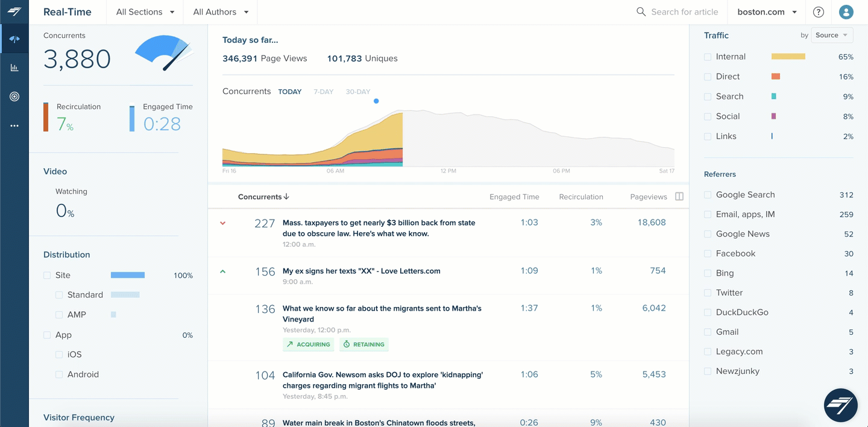Select the target/optimize icon in sidebar

coord(14,96)
